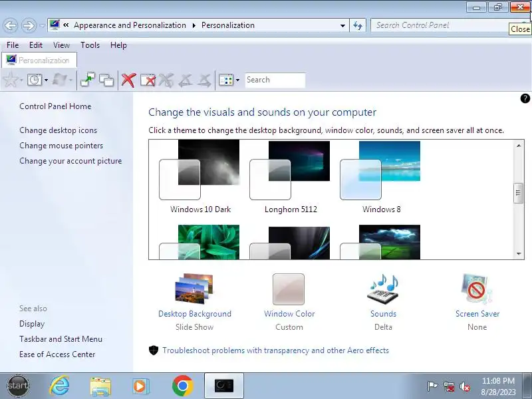Image resolution: width=532 pixels, height=399 pixels.
Task: Click the Back navigation arrow
Action: pos(11,25)
